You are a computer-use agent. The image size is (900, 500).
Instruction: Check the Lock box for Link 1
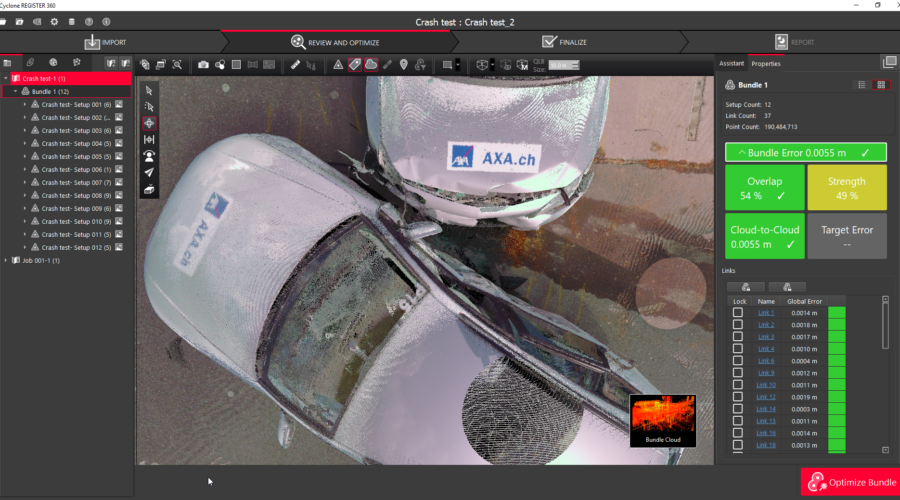[x=738, y=313]
